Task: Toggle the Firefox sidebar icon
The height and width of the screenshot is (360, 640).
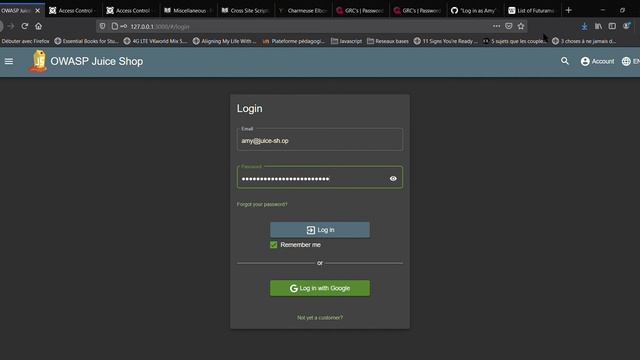Action: [x=612, y=26]
